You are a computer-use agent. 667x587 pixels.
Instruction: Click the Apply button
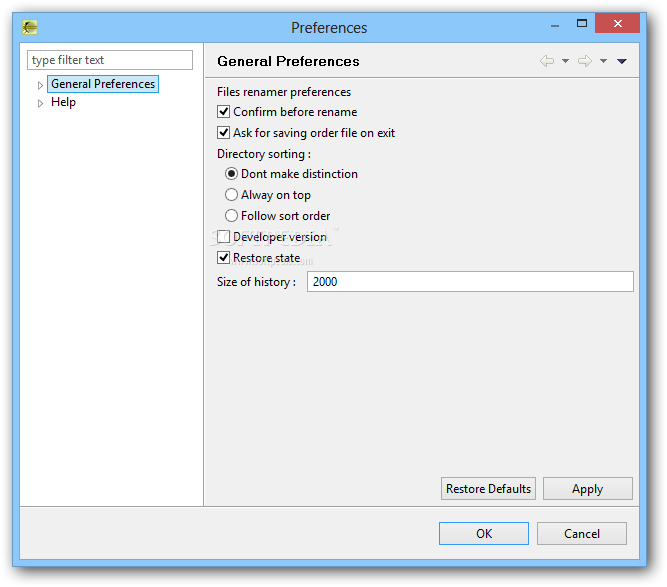pos(587,489)
